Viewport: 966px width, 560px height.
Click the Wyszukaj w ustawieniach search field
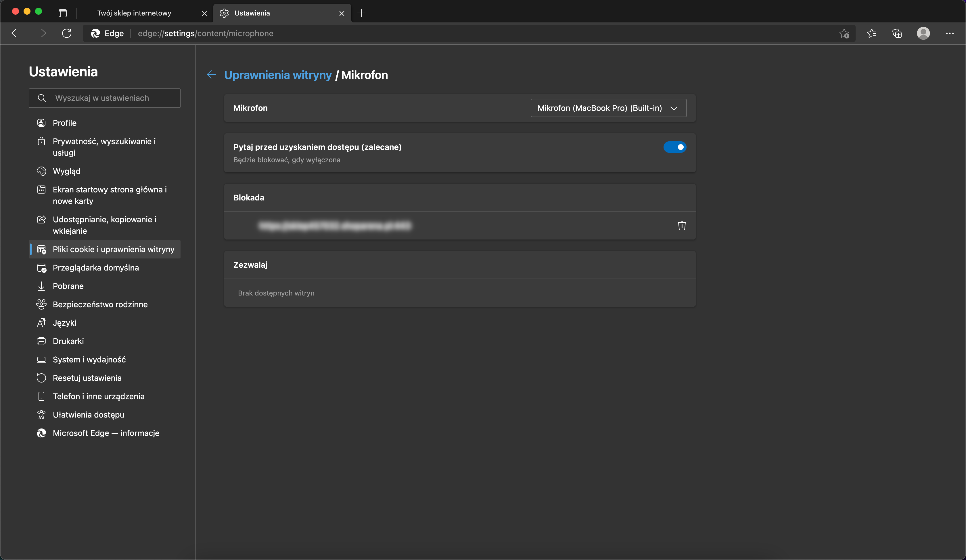point(104,98)
